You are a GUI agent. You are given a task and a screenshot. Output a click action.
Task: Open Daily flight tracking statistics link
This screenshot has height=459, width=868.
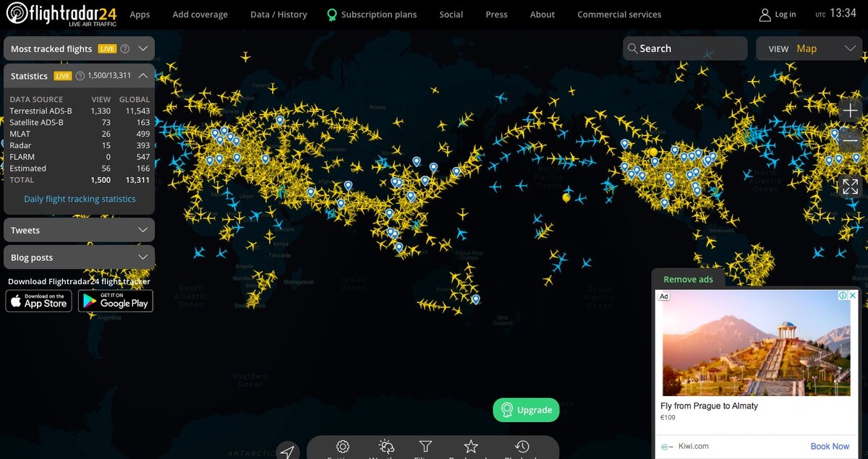coord(80,199)
